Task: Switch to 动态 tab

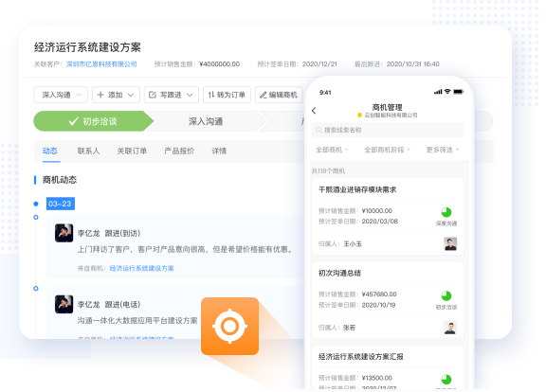Action: click(50, 151)
